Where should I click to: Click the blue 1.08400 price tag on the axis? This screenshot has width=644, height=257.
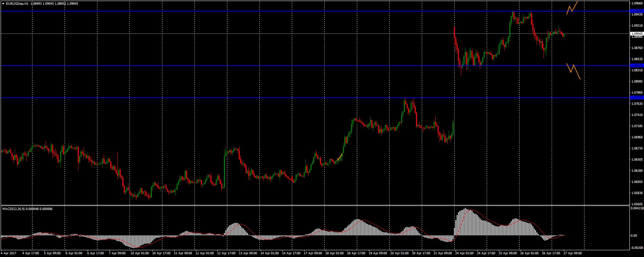coord(637,66)
